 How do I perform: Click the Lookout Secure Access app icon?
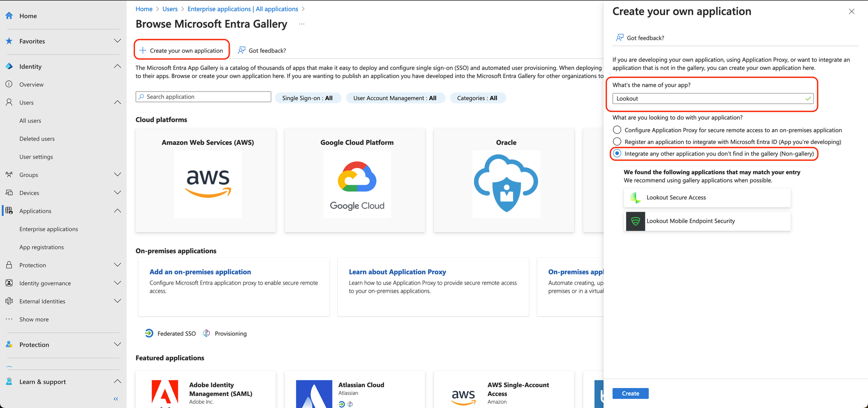[635, 198]
